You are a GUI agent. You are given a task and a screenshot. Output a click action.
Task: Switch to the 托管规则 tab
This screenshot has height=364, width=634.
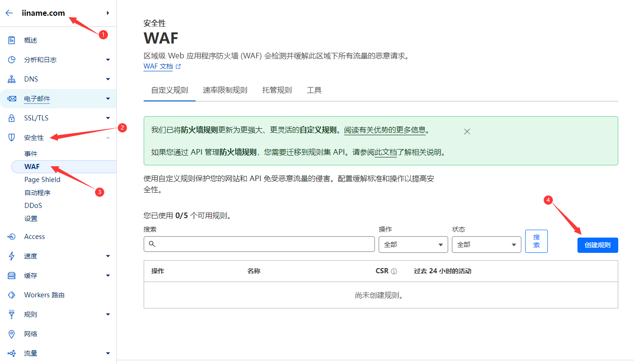point(277,90)
